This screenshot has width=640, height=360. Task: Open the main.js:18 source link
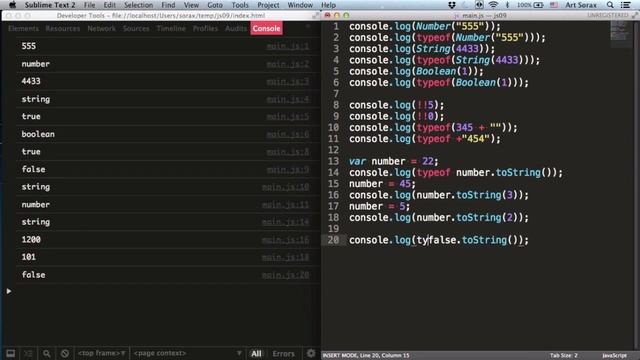(285, 257)
